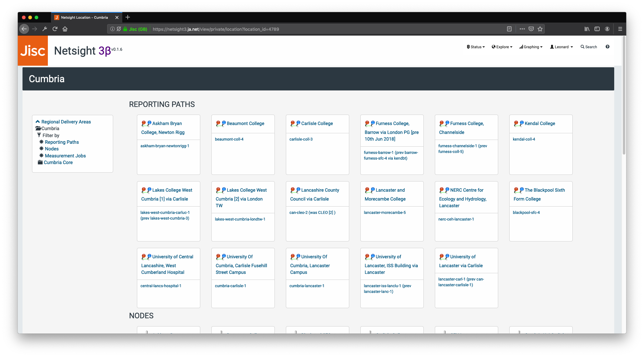Click the Carlisle College pin icons
644x357 pixels.
(x=295, y=123)
